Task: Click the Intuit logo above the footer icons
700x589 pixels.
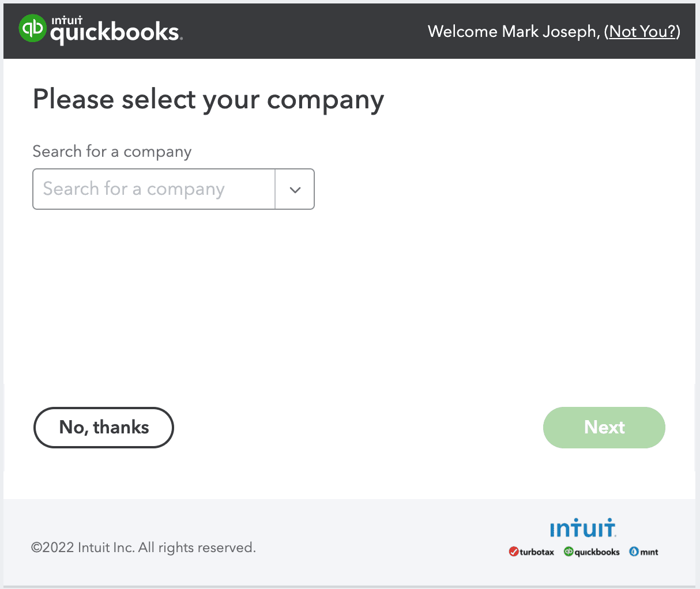Action: (x=583, y=527)
